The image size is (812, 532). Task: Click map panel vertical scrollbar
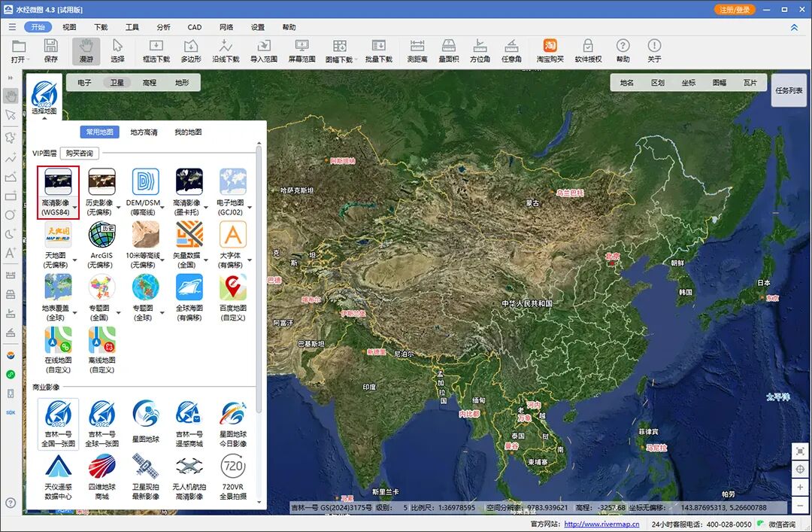coord(259,280)
